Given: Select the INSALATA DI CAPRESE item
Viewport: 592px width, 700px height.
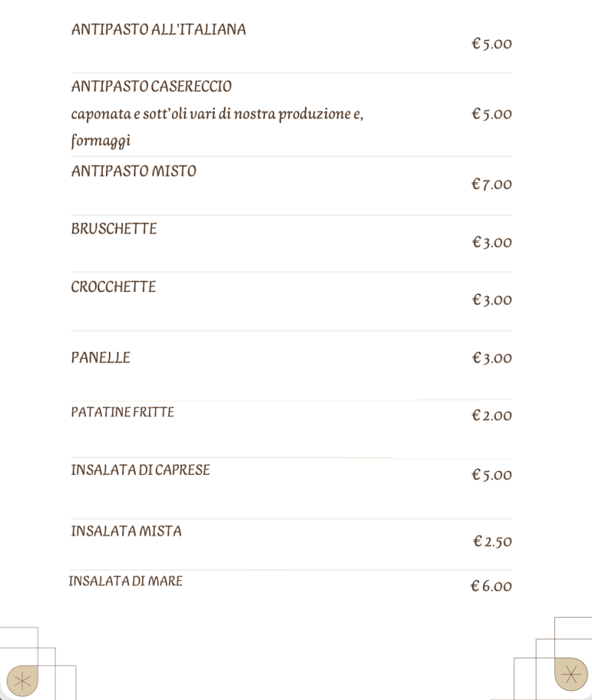Looking at the screenshot, I should coord(140,470).
